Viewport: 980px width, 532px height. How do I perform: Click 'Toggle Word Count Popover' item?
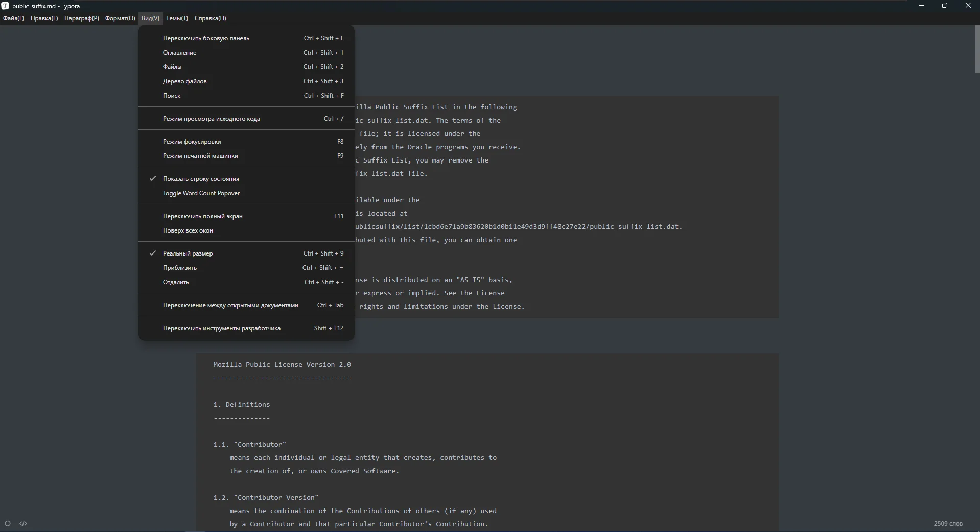point(201,193)
